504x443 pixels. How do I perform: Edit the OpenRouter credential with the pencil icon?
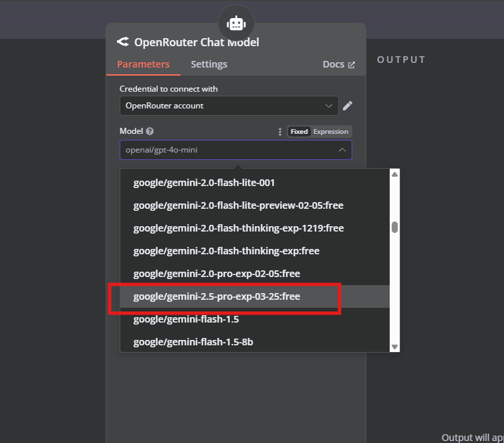(x=348, y=106)
